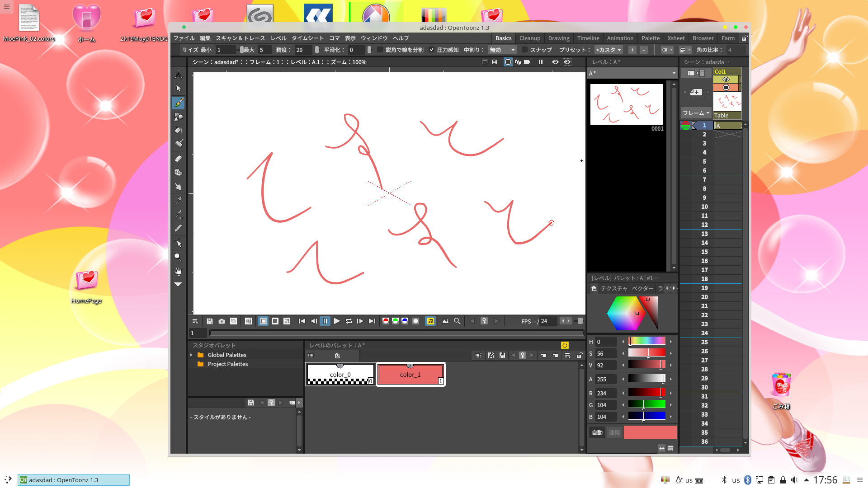Click the auto apply button
The height and width of the screenshot is (488, 868).
(x=597, y=432)
